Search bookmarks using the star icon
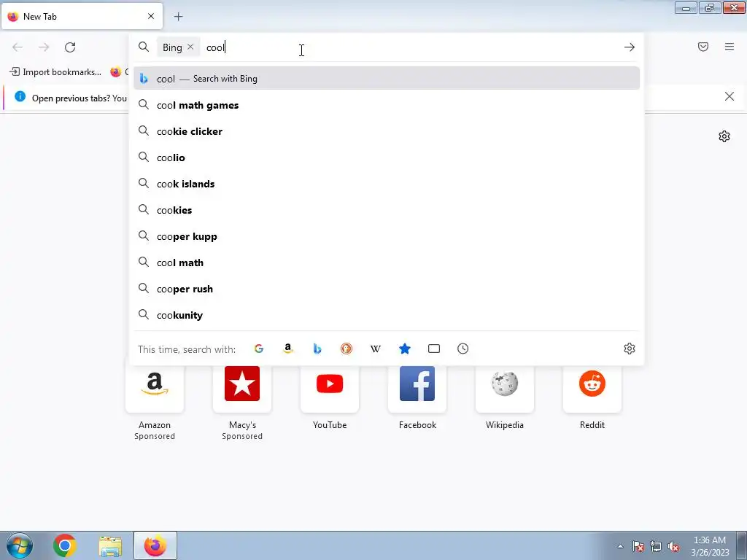The image size is (747, 560). tap(404, 349)
